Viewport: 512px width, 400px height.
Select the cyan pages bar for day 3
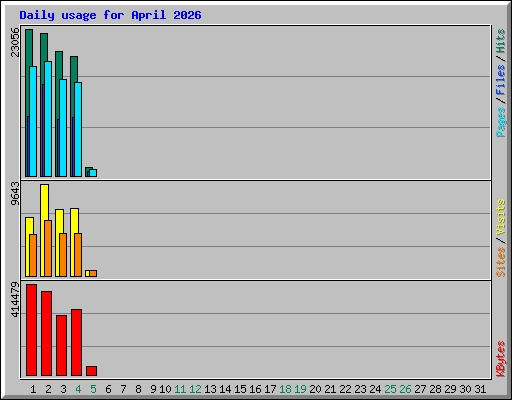point(63,128)
